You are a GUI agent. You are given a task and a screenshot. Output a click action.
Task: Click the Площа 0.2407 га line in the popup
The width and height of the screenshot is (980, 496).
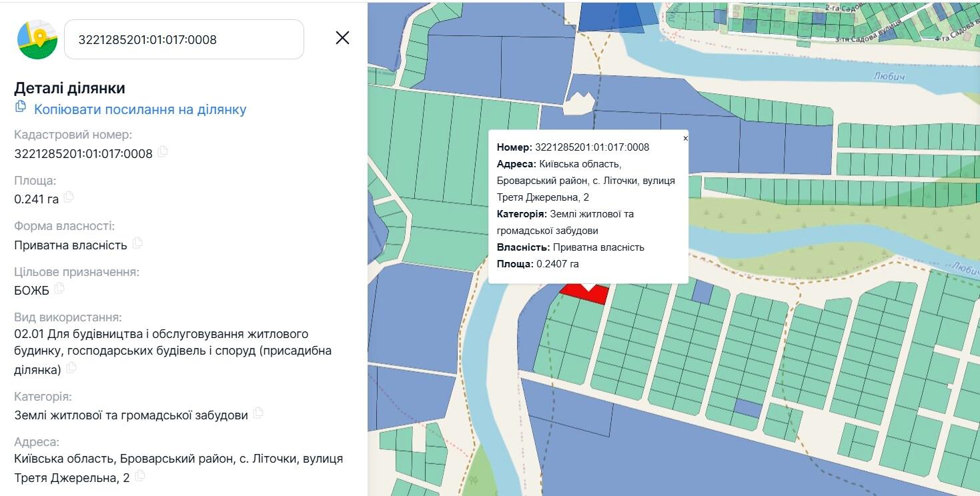point(538,264)
